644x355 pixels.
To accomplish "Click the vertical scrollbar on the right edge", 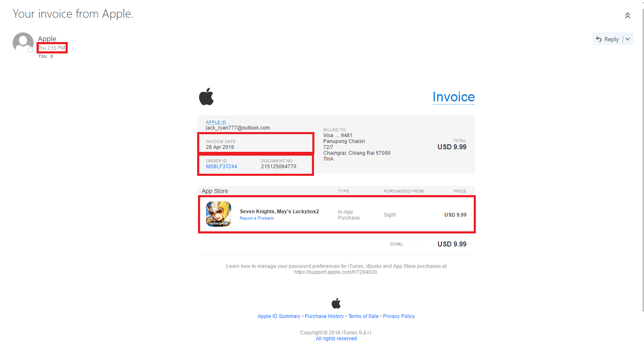I will (x=642, y=160).
